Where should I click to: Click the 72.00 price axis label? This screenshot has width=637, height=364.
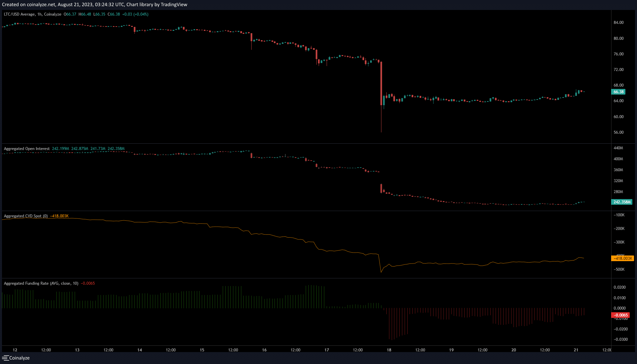(x=618, y=70)
